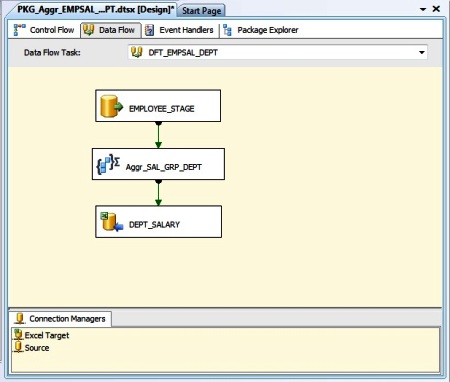Close the design document window
Screen dimensions: 450x382
pos(436,9)
